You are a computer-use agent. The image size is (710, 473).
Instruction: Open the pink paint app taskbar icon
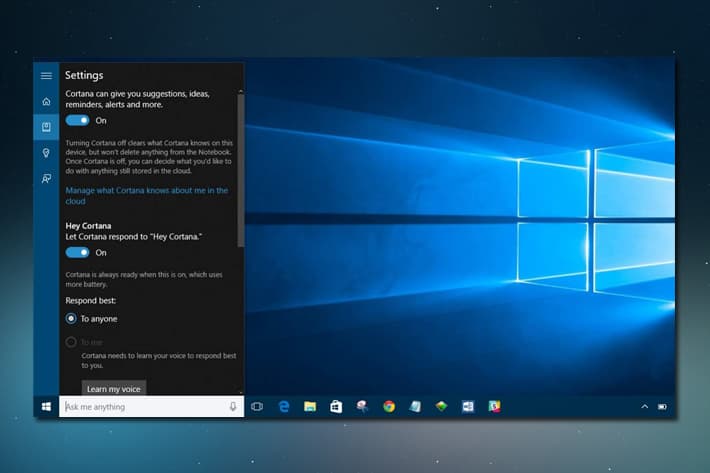[362, 406]
